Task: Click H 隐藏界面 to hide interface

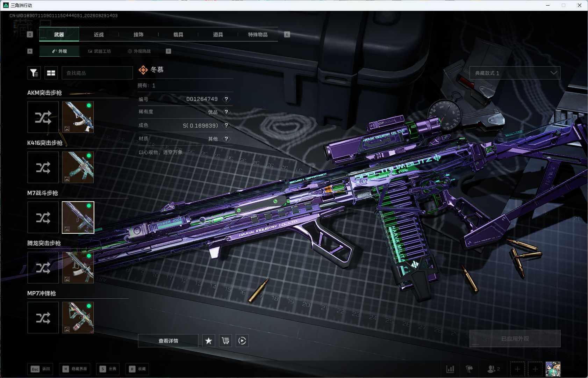Action: coord(74,369)
